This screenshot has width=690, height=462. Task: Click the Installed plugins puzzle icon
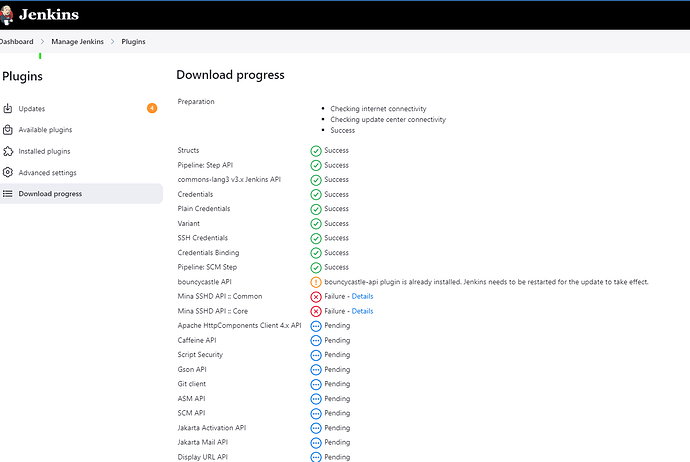(x=8, y=151)
